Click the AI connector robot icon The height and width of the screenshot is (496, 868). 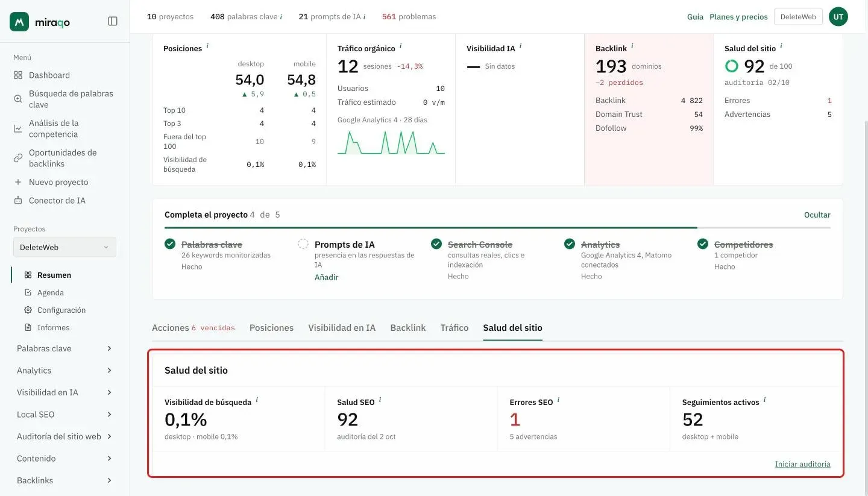pos(18,201)
